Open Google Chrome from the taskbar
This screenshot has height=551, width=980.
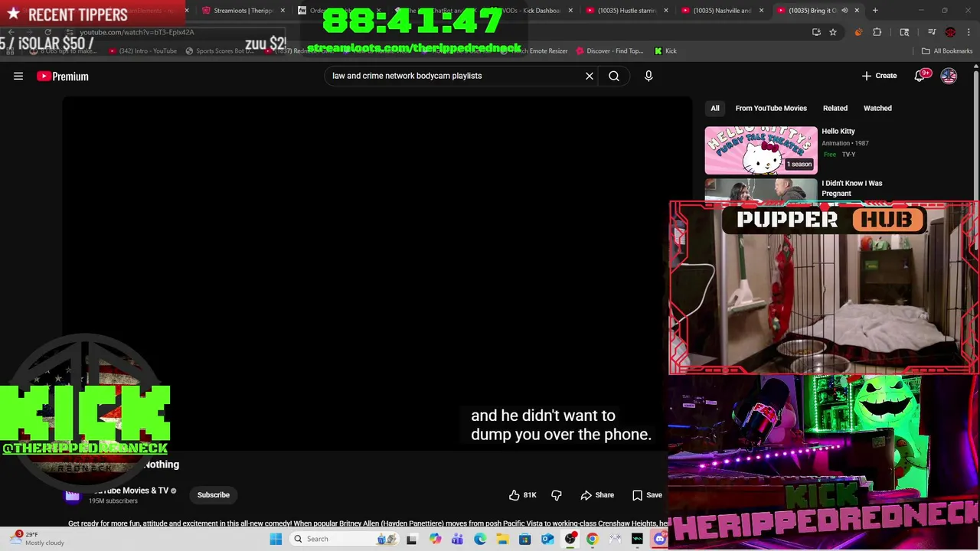[593, 539]
